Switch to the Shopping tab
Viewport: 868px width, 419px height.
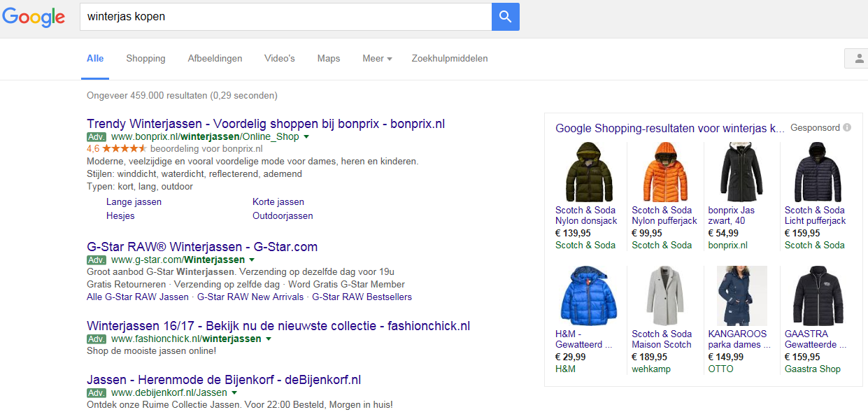145,59
